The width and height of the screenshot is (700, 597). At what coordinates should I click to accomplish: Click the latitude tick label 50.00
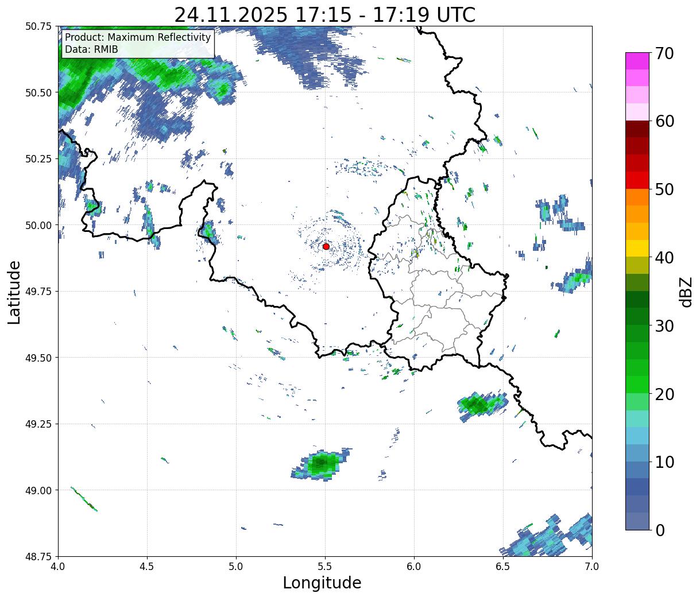tap(38, 225)
